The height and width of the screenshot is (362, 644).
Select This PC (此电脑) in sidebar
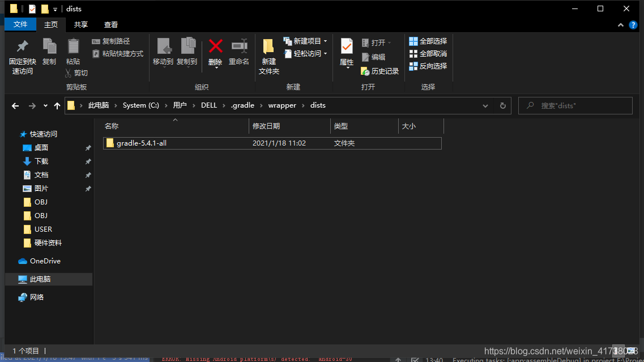[49, 279]
